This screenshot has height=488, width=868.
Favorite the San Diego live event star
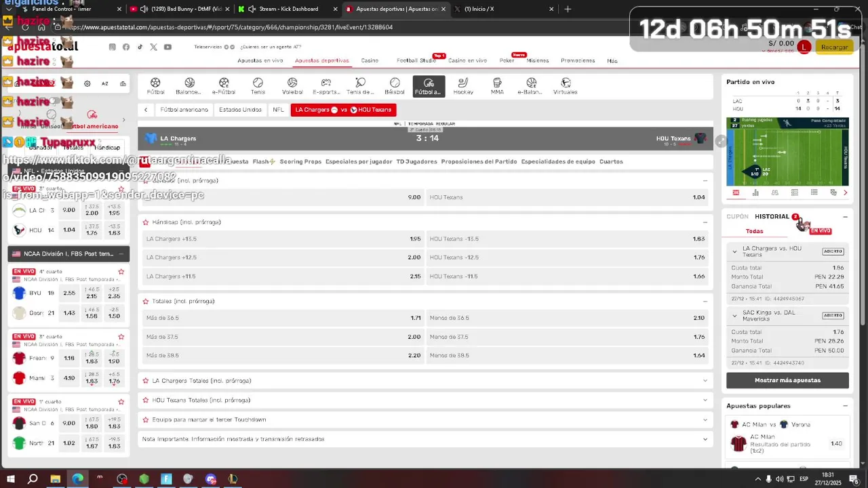click(x=121, y=401)
